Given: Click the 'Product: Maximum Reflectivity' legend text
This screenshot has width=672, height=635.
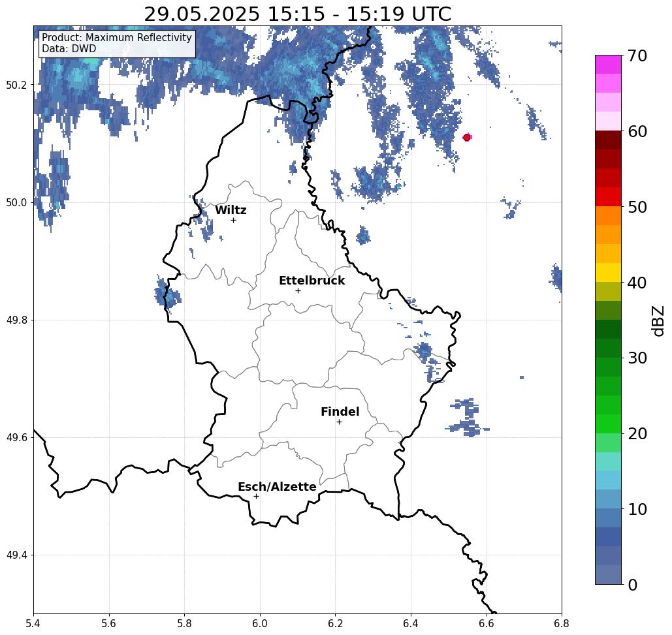Looking at the screenshot, I should (116, 38).
